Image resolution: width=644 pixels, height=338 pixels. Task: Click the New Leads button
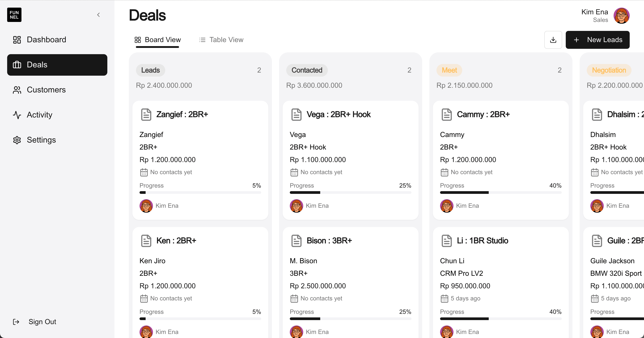click(x=597, y=40)
